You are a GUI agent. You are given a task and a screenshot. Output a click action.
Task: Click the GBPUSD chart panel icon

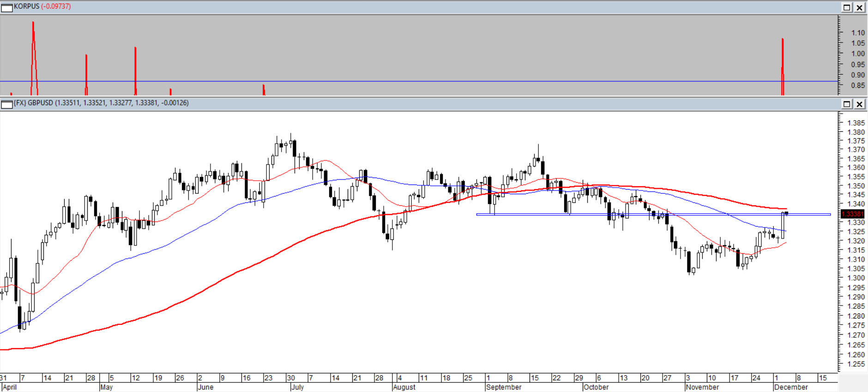6,104
